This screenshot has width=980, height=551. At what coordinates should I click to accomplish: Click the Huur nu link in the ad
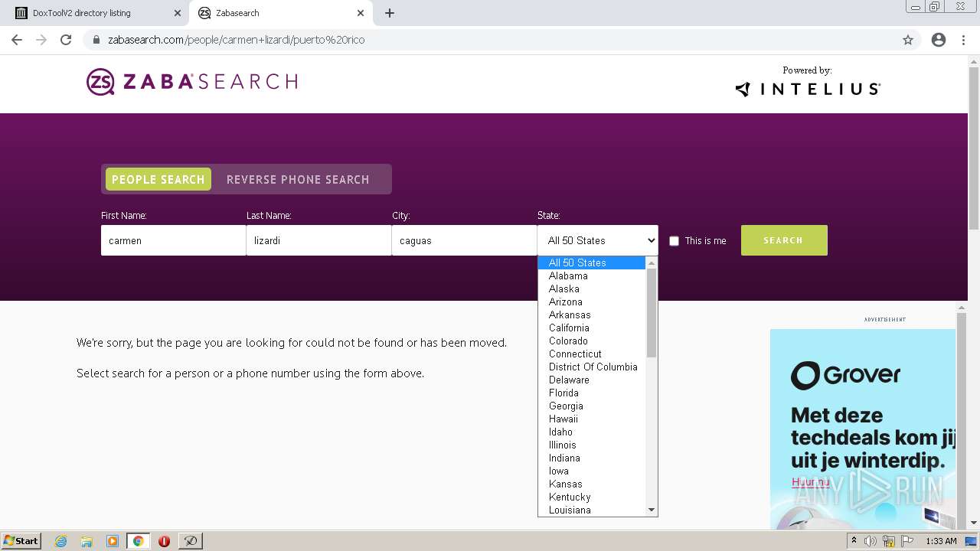pyautogui.click(x=810, y=482)
